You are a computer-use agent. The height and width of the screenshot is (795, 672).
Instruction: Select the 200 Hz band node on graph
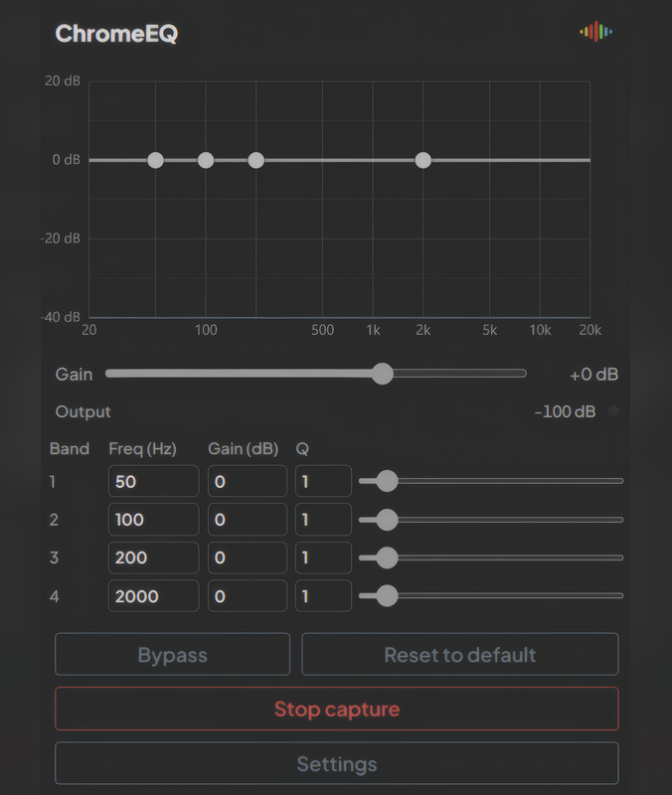tap(256, 160)
